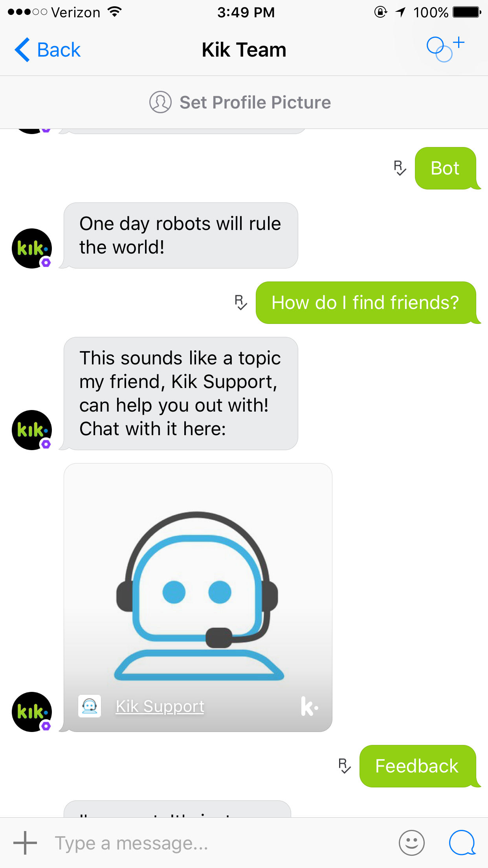Screen dimensions: 488x868
Task: Open the add people to chat icon
Action: pos(445,49)
